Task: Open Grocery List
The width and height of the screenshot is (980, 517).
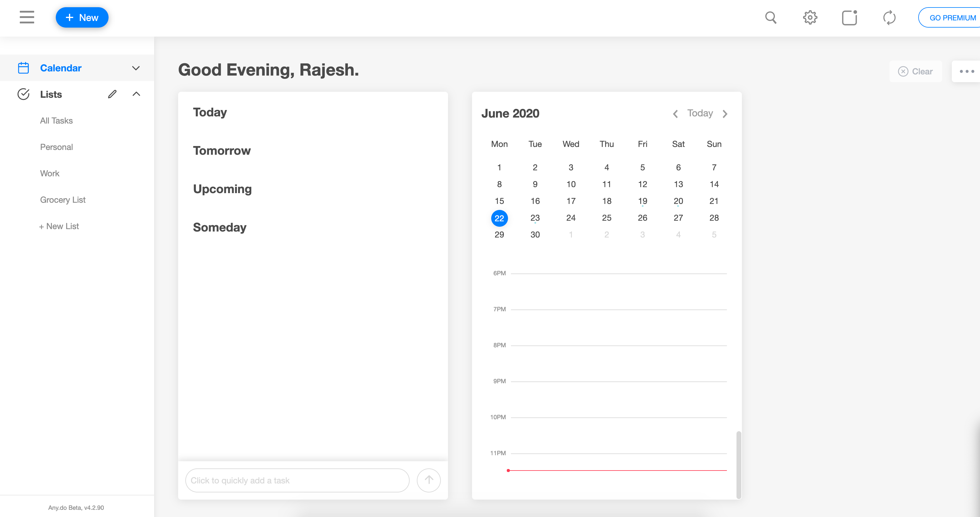Action: 63,200
